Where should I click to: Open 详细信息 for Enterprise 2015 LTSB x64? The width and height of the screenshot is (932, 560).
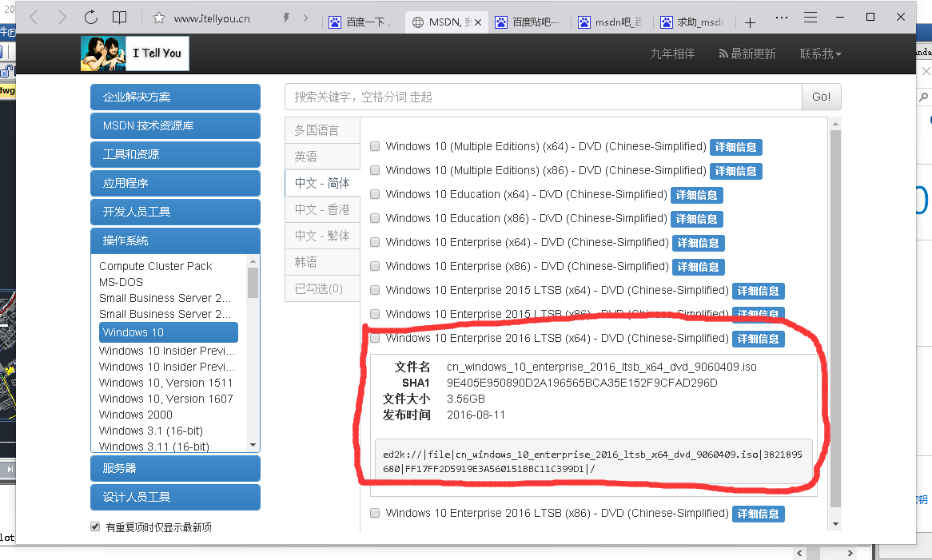point(759,291)
